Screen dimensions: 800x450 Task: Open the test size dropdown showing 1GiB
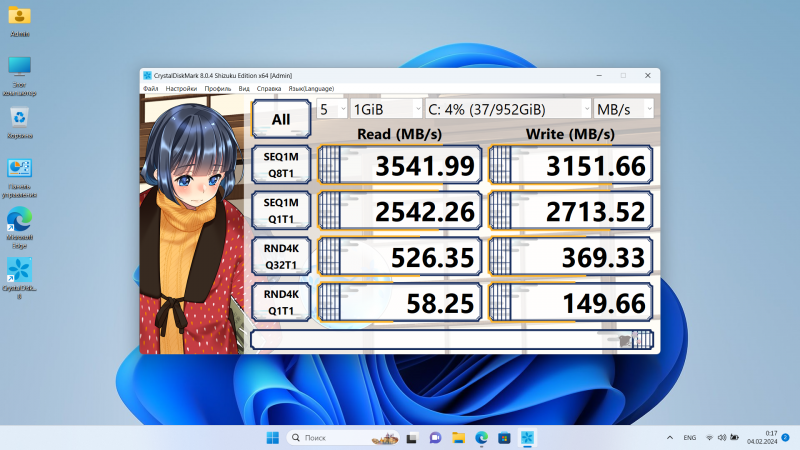(x=386, y=109)
